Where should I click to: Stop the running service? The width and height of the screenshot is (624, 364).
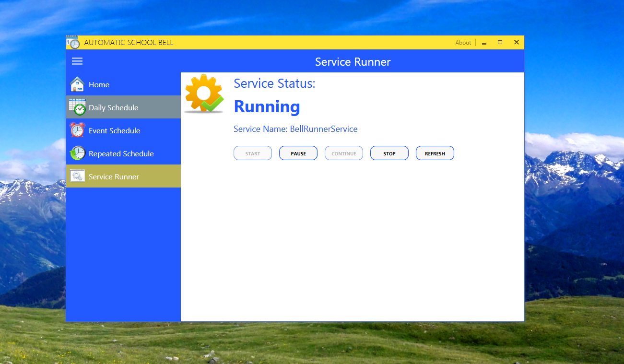tap(389, 153)
